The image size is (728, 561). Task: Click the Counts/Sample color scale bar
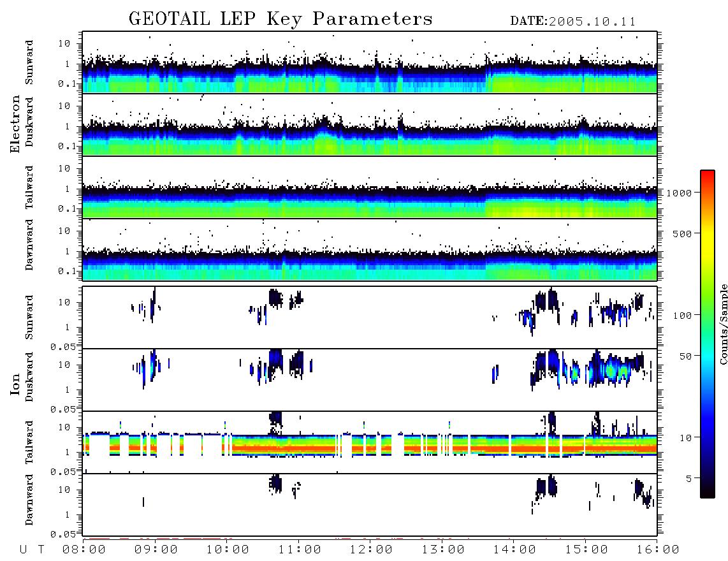708,334
